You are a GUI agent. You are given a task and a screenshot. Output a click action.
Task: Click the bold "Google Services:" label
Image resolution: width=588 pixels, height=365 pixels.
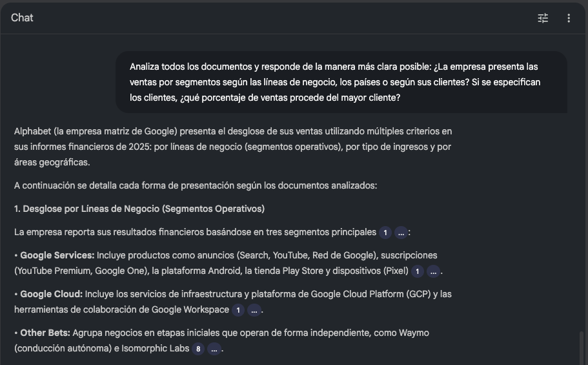(57, 255)
